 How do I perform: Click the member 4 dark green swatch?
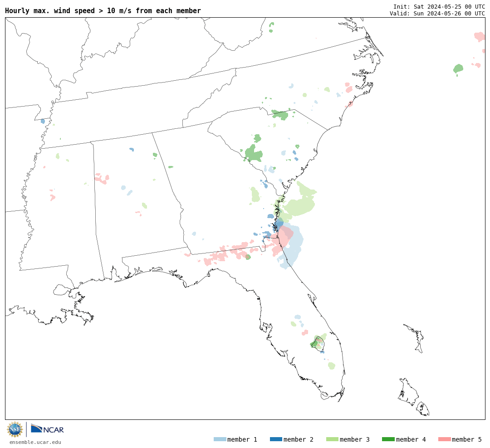[388, 439]
